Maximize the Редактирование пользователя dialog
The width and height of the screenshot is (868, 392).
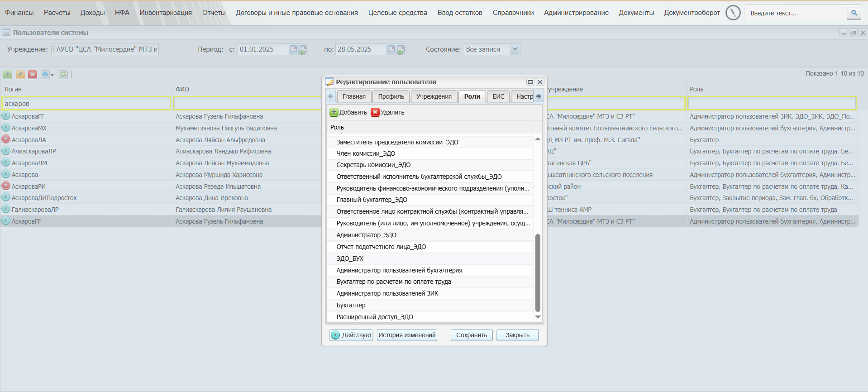(530, 82)
